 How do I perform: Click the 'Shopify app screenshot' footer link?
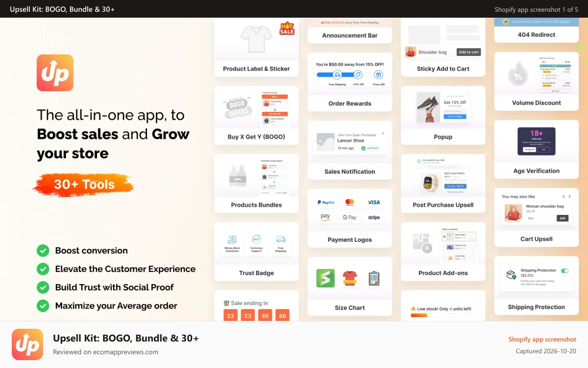(x=542, y=339)
